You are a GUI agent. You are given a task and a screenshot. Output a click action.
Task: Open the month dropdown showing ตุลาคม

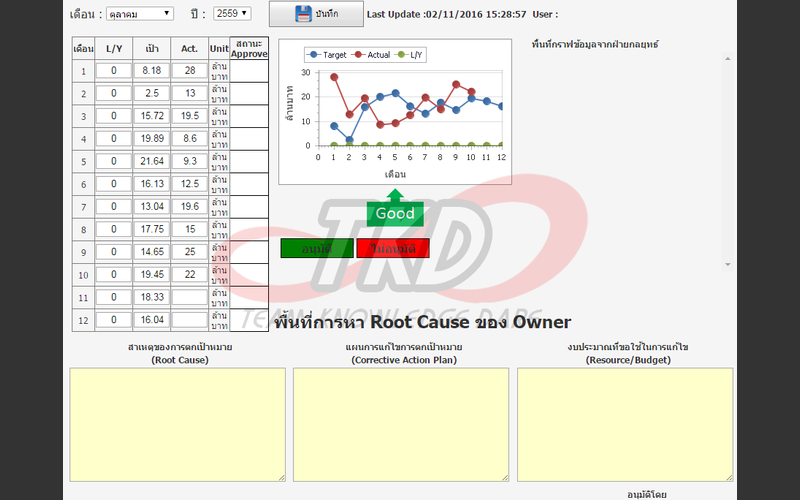click(140, 14)
